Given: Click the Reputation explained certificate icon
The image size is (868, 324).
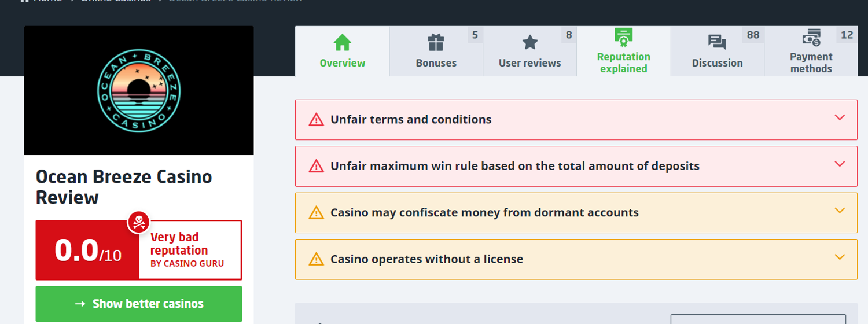Looking at the screenshot, I should 623,38.
